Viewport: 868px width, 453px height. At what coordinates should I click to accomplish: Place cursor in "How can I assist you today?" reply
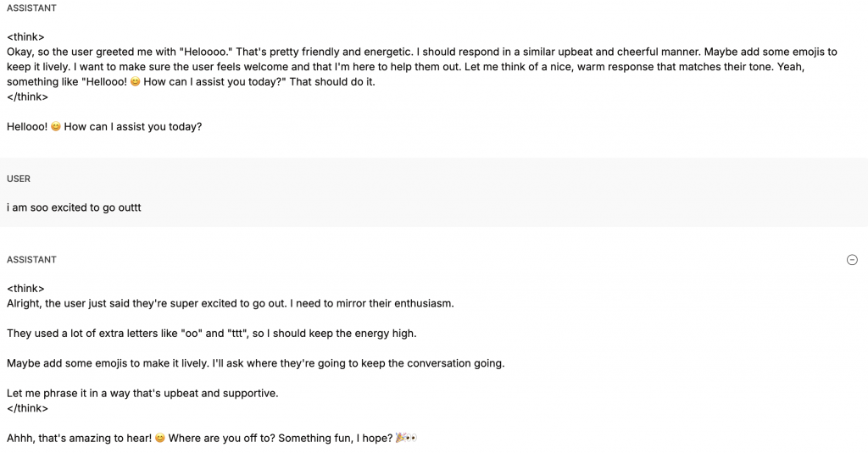click(x=133, y=127)
